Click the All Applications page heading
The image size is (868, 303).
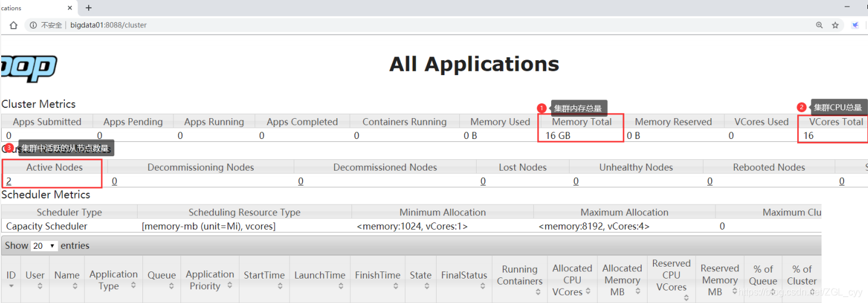[x=474, y=64]
